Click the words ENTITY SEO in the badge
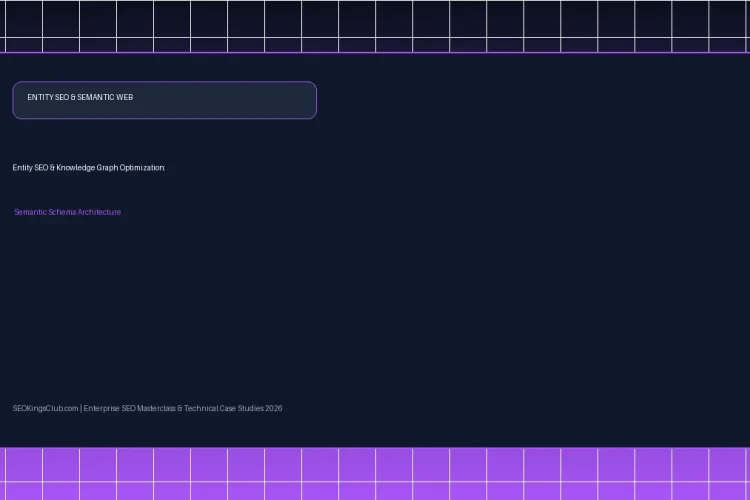This screenshot has height=500, width=750. [48, 97]
